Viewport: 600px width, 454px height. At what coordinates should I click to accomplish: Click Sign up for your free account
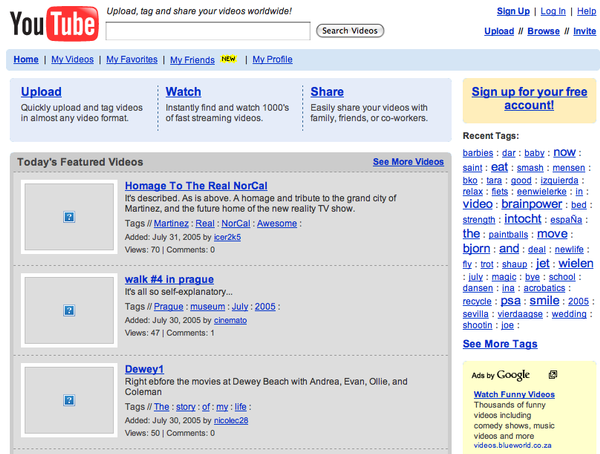point(529,98)
